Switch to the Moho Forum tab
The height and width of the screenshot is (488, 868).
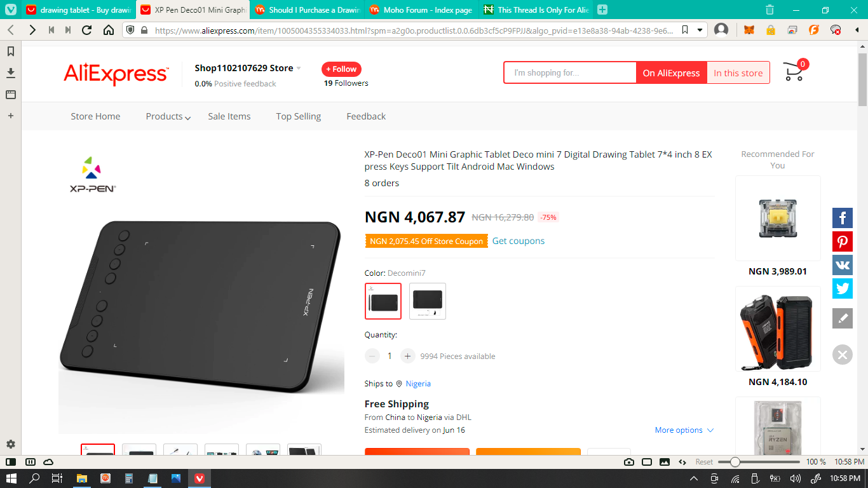[x=421, y=10]
